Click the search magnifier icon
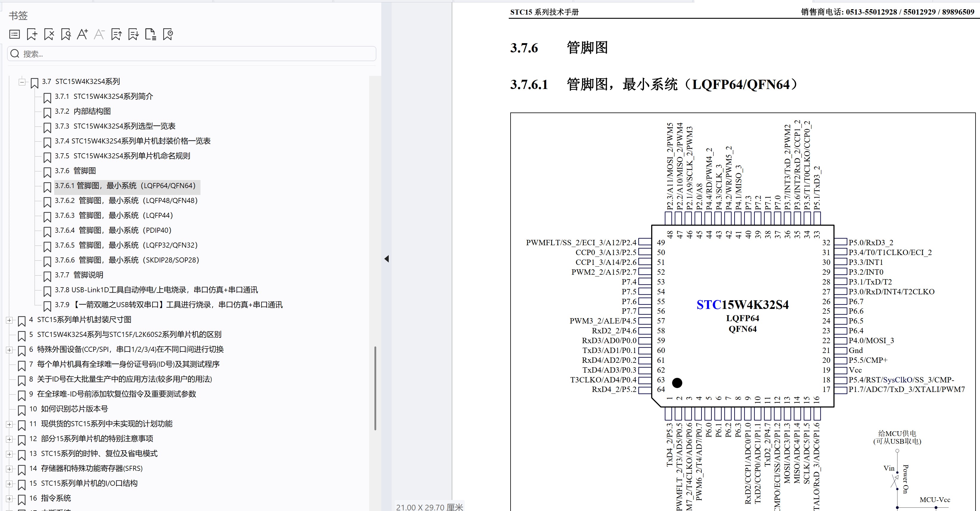The width and height of the screenshot is (980, 511). click(x=15, y=54)
